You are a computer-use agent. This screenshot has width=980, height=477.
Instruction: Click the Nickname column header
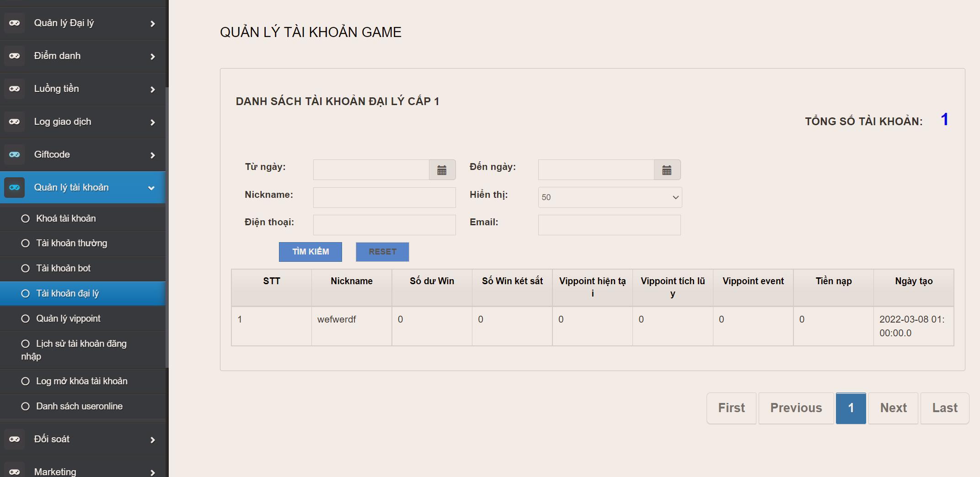click(x=352, y=287)
